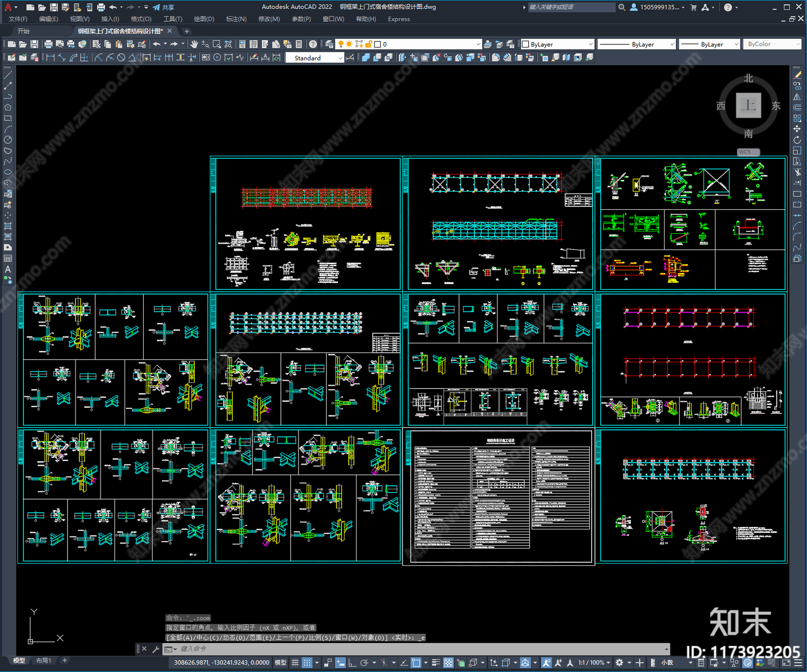Image resolution: width=807 pixels, height=672 pixels.
Task: Click the search magnifier icon in title bar
Action: pyautogui.click(x=622, y=7)
